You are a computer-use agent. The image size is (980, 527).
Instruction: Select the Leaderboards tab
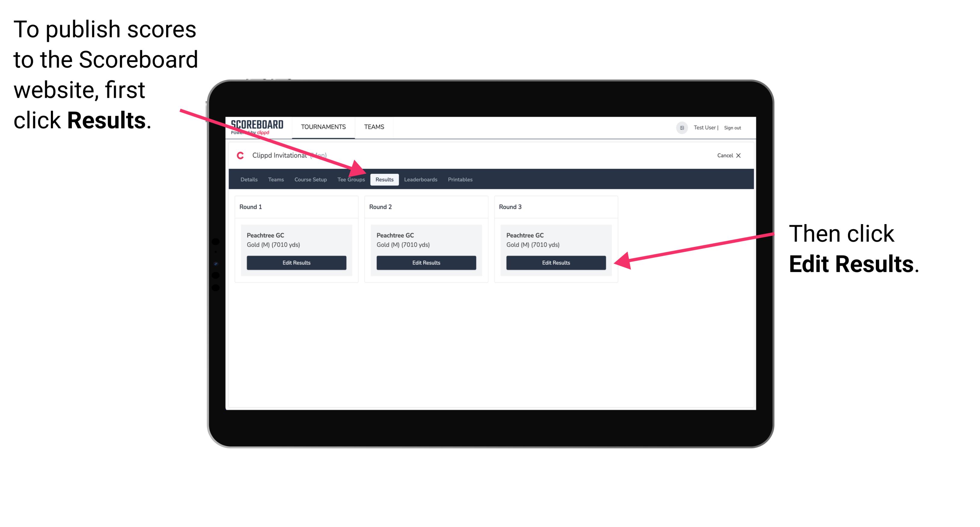click(x=421, y=179)
